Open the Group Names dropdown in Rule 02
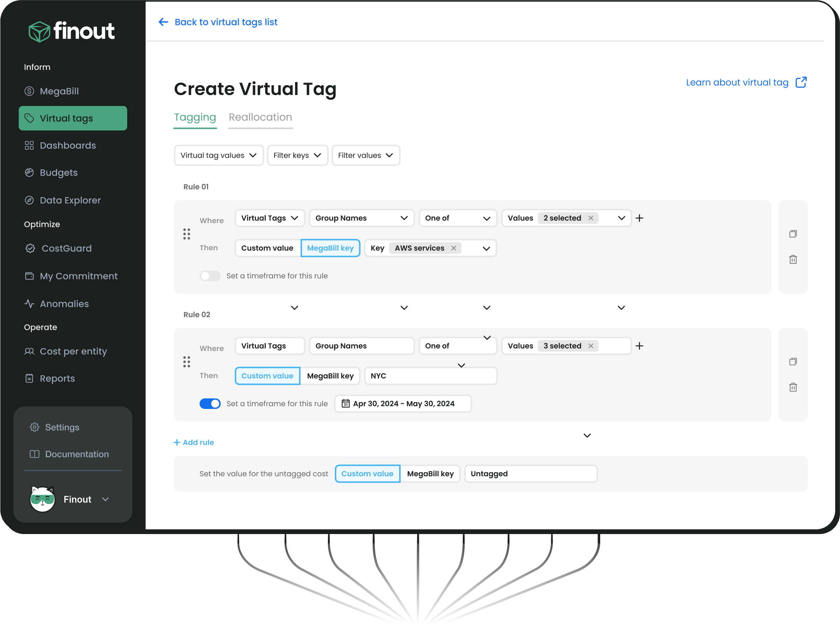This screenshot has width=840, height=635. 361,345
